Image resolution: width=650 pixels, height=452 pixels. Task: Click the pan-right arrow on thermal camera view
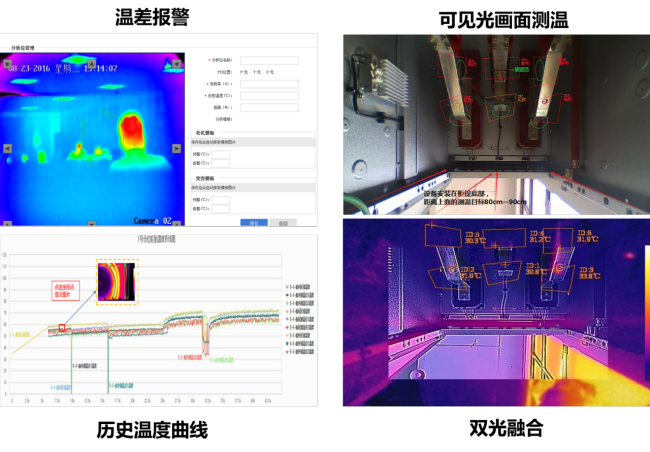(x=177, y=148)
